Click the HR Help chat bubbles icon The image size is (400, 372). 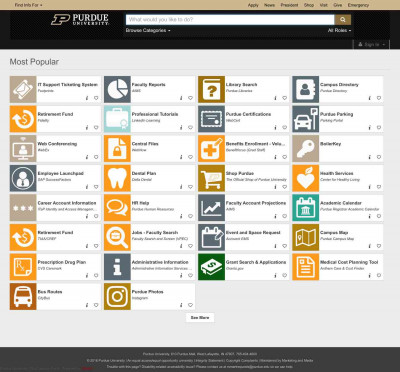pos(117,208)
